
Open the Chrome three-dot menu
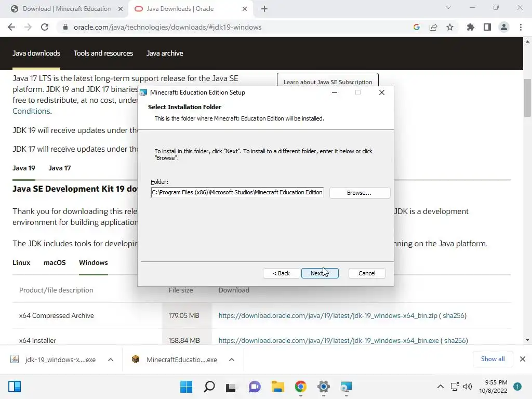tap(521, 27)
